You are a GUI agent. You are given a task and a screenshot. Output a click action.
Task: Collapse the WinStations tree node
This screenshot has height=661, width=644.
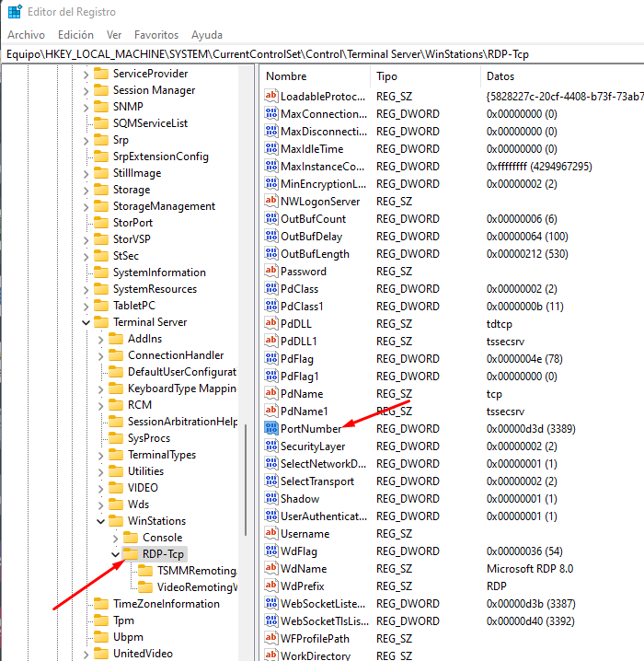pos(101,521)
